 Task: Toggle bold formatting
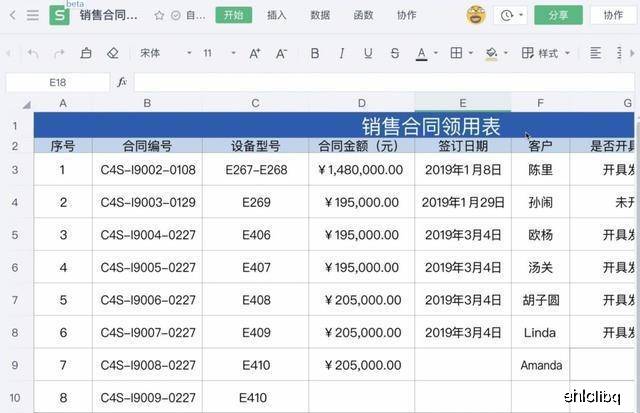pyautogui.click(x=315, y=53)
